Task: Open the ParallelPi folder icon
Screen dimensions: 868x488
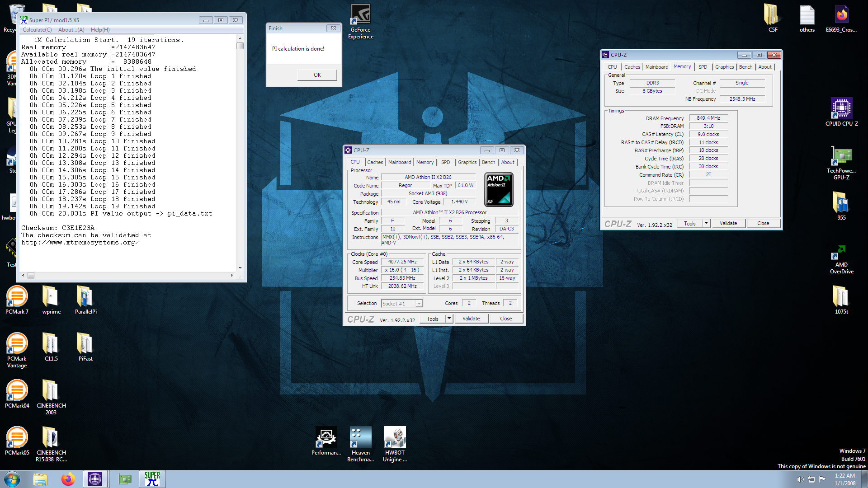Action: pos(85,300)
